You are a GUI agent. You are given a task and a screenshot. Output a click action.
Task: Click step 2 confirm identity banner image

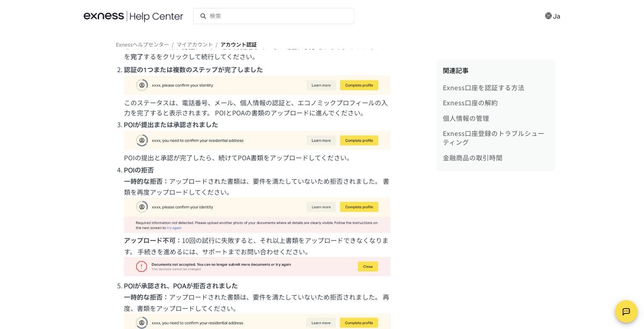coord(257,85)
